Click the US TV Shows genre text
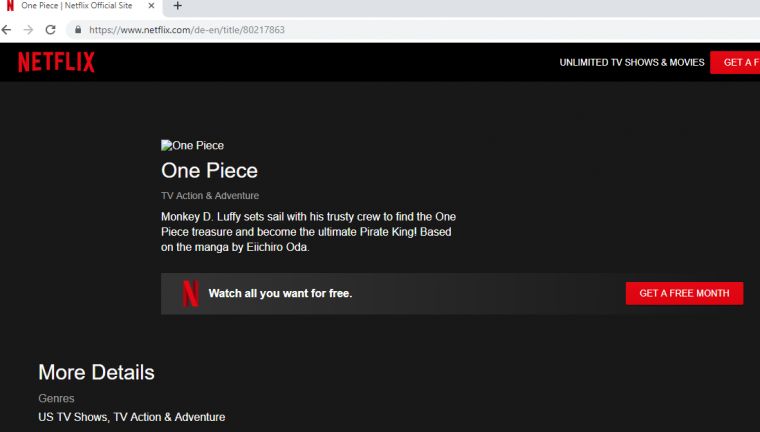 [73, 417]
